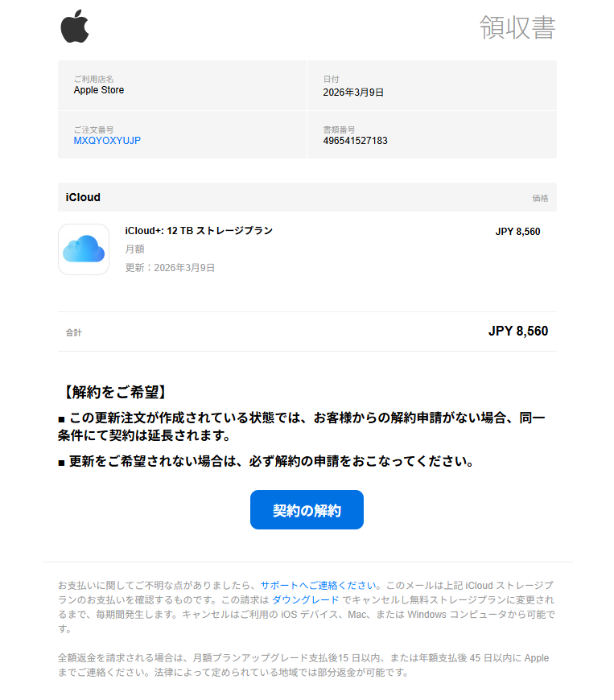Viewport: 614px width, 700px height.
Task: Click the 全額返金 refund policy paragraph
Action: [x=303, y=665]
